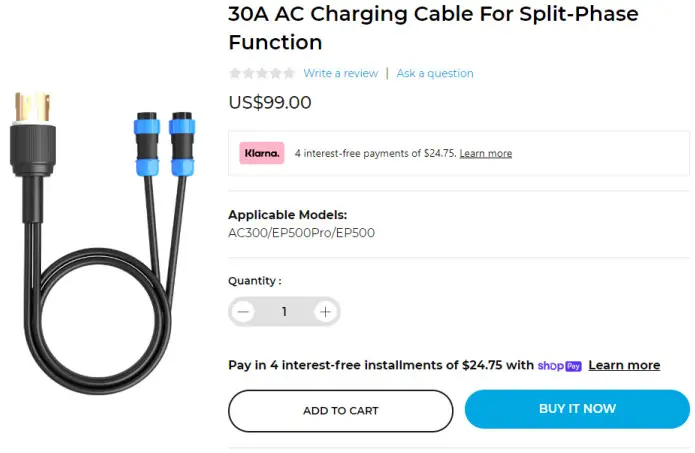Select the fifth rating star
695x453 pixels.
click(x=289, y=73)
